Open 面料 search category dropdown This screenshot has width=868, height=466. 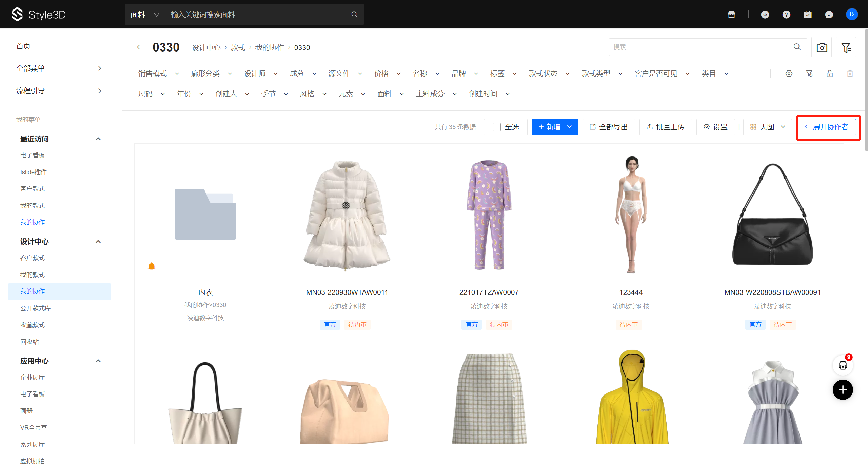point(145,15)
